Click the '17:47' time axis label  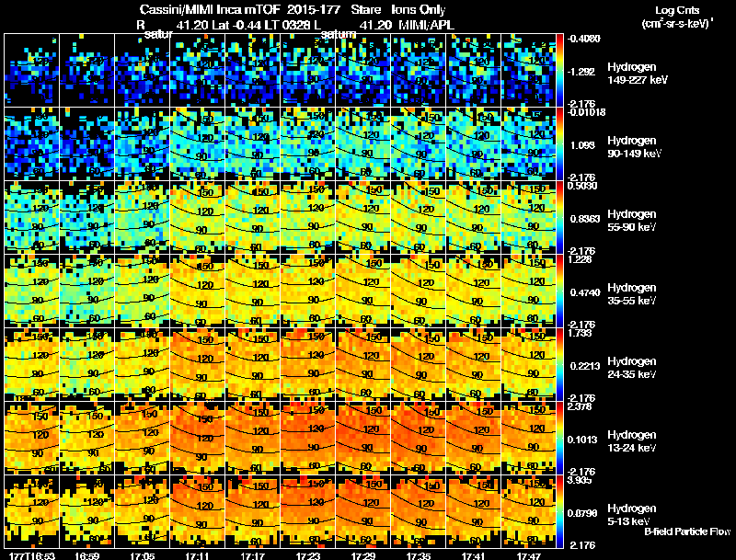(x=529, y=555)
